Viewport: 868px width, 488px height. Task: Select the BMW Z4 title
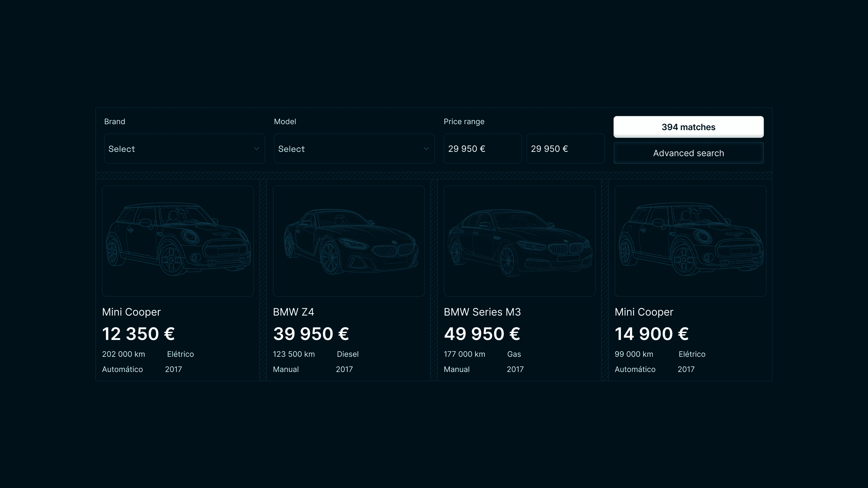pos(293,312)
